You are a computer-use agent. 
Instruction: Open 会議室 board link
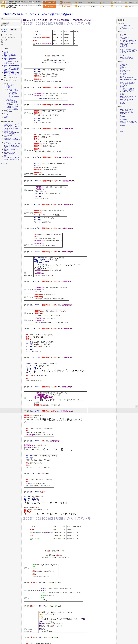(8, 88)
